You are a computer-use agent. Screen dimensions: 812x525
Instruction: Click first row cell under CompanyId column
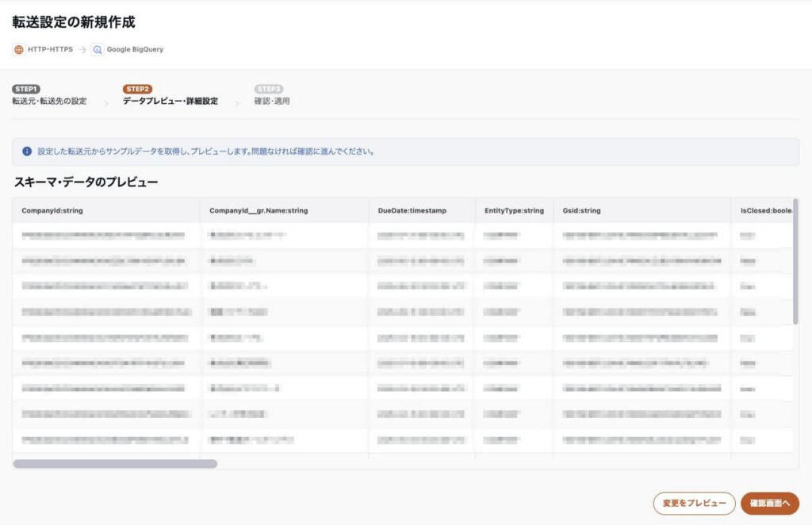coord(103,236)
